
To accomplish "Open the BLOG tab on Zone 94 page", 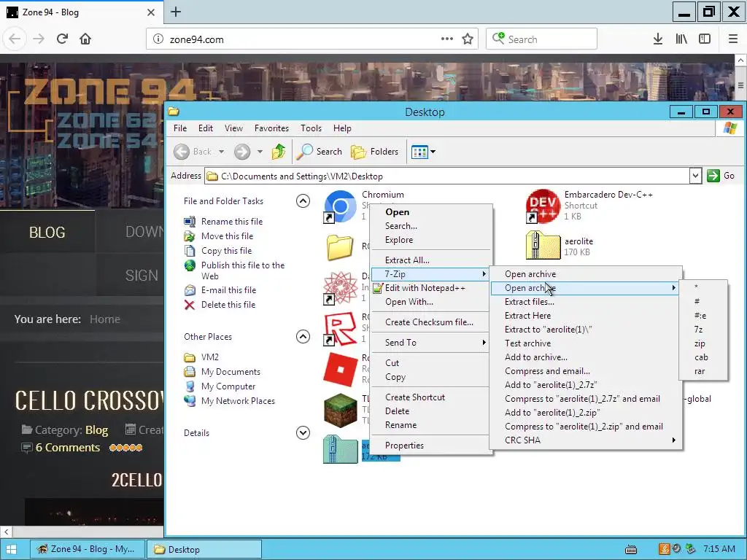I will pyautogui.click(x=47, y=232).
